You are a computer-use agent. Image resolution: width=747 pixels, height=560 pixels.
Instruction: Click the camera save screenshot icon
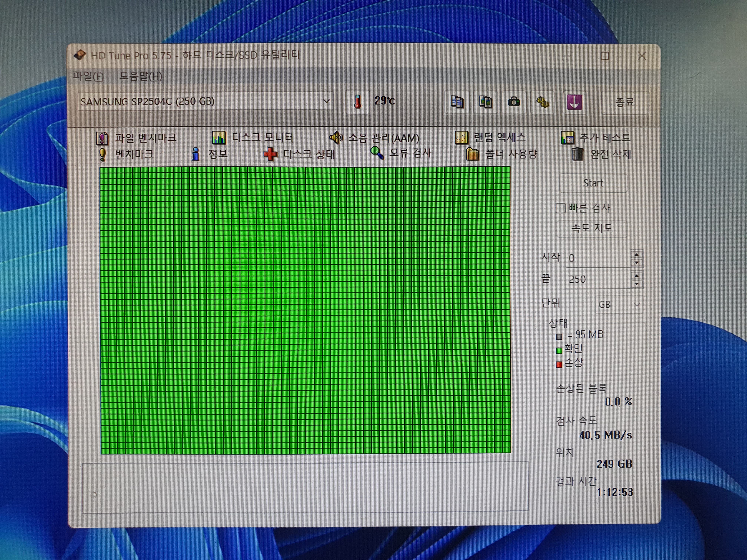pos(514,102)
